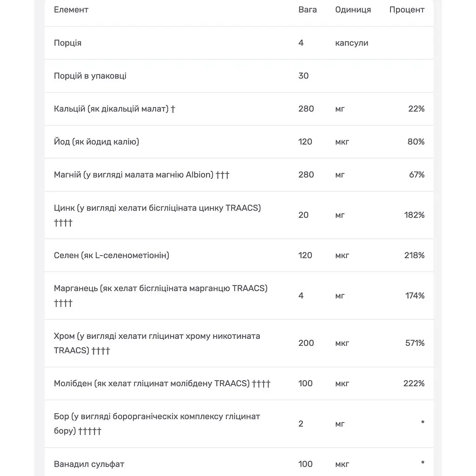The width and height of the screenshot is (476, 476).
Task: Click the Кальцій (як дікальцій малат) entry
Action: (114, 109)
